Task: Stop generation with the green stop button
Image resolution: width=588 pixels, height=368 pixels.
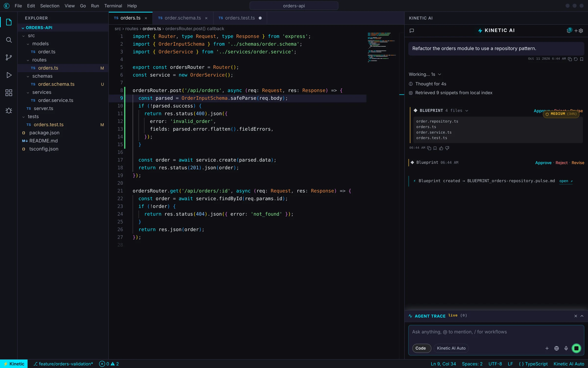Action: pyautogui.click(x=576, y=348)
